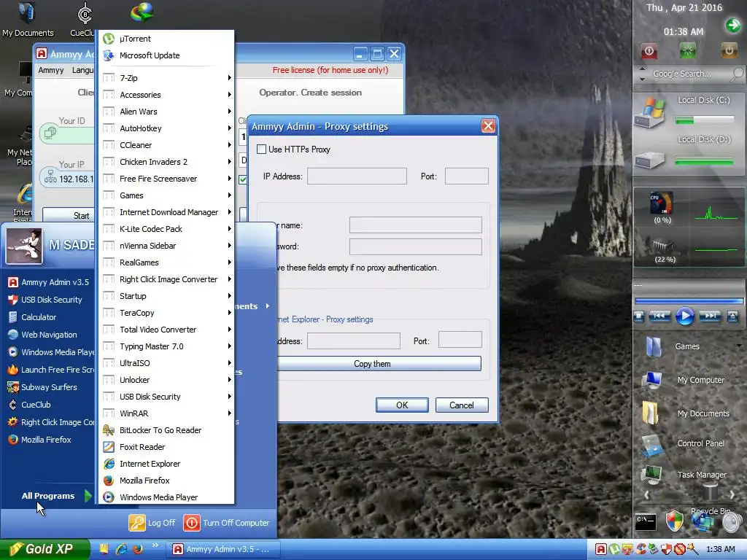
Task: Click Log Off in the Start menu
Action: click(x=152, y=523)
